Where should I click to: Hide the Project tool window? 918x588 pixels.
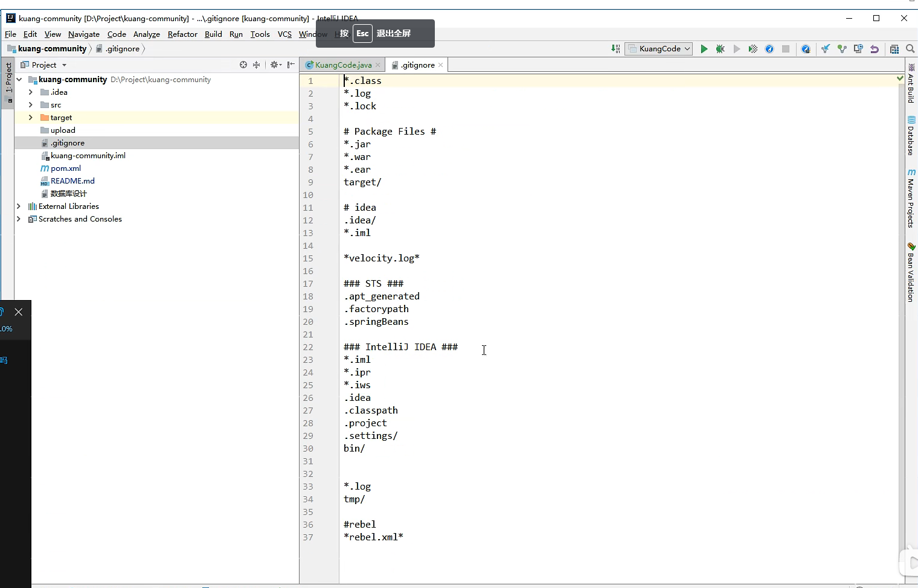(291, 65)
